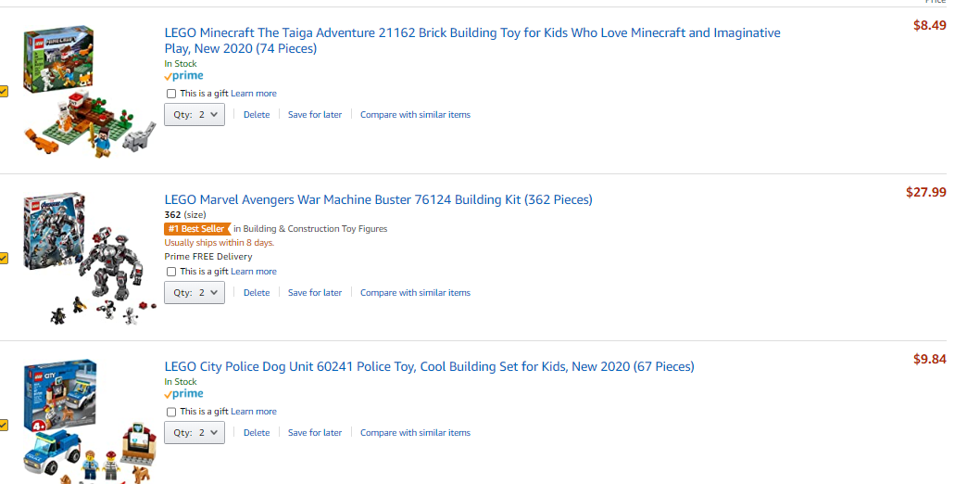This screenshot has width=980, height=484.
Task: Open the Minecraft Taiga Adventure product image
Action: click(x=89, y=91)
